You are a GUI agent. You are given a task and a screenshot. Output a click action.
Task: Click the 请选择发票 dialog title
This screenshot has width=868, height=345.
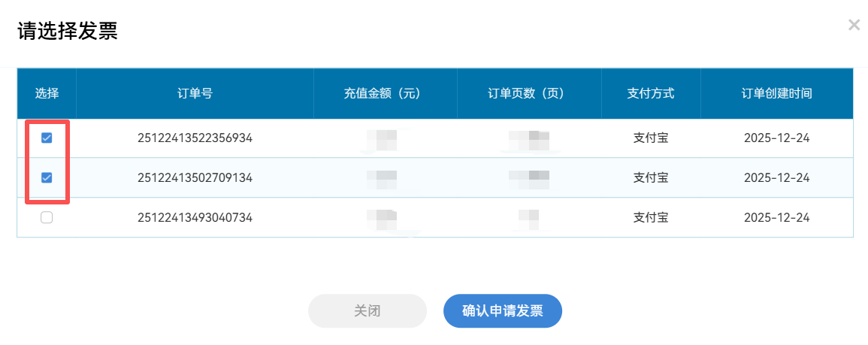[68, 32]
